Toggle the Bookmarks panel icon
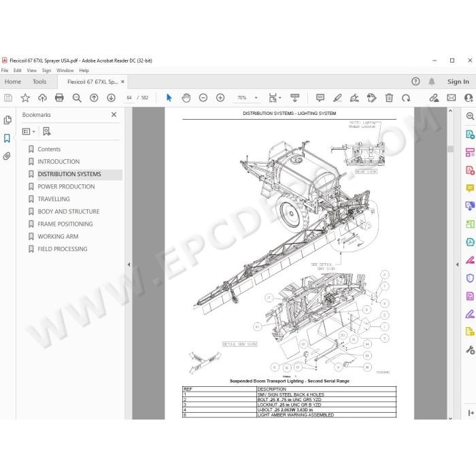Viewport: 476px width, 476px height. (7, 138)
